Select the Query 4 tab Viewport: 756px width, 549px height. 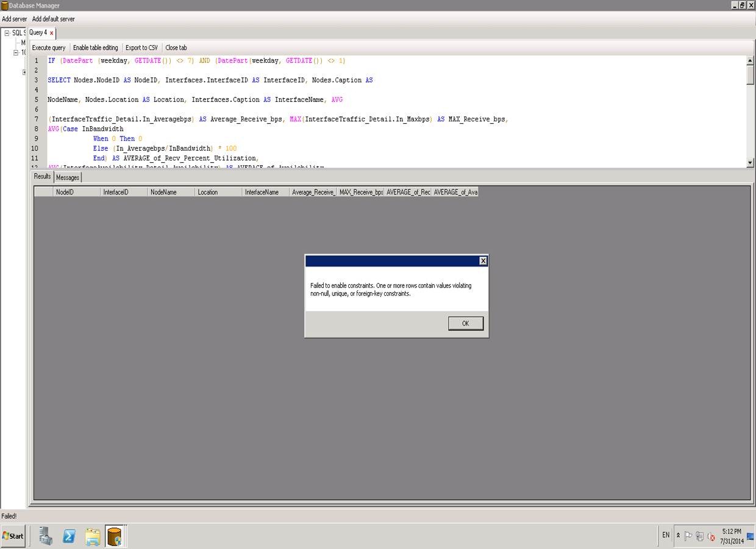38,33
